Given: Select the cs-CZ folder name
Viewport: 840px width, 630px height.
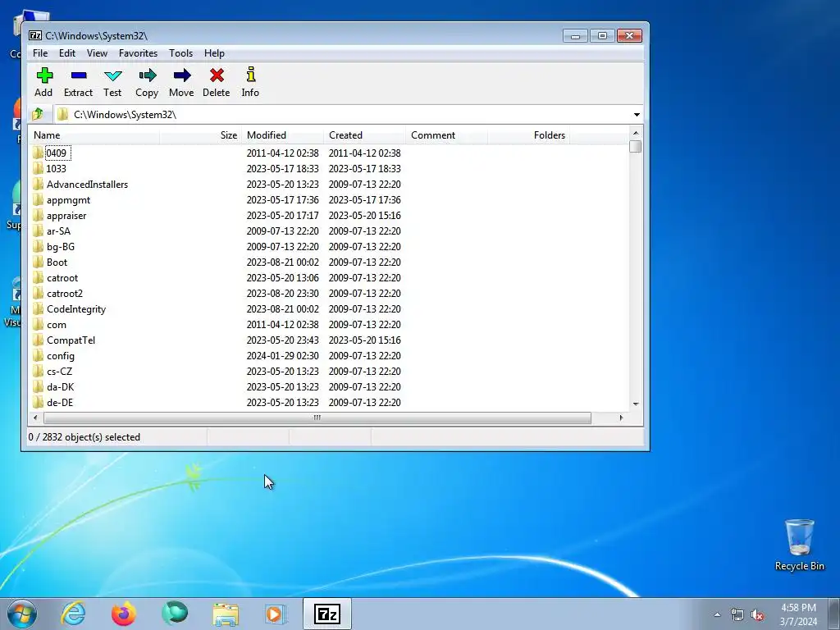Looking at the screenshot, I should coord(59,372).
